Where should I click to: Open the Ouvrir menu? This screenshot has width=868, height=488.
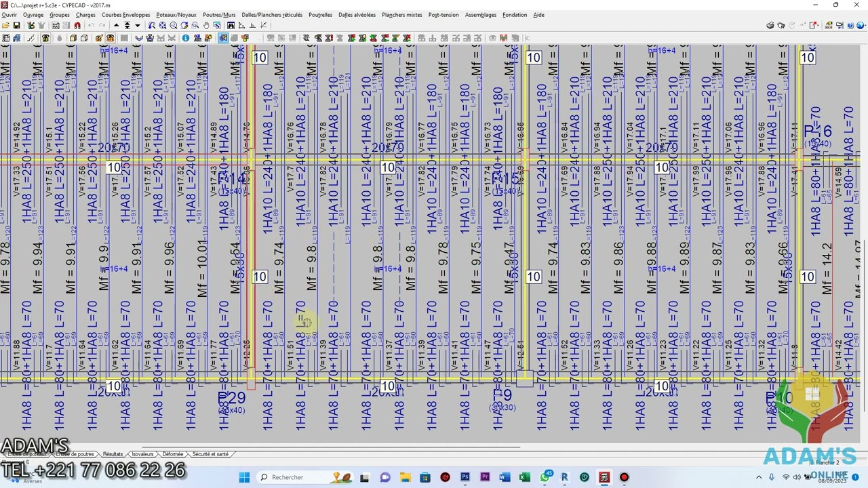[x=9, y=15]
